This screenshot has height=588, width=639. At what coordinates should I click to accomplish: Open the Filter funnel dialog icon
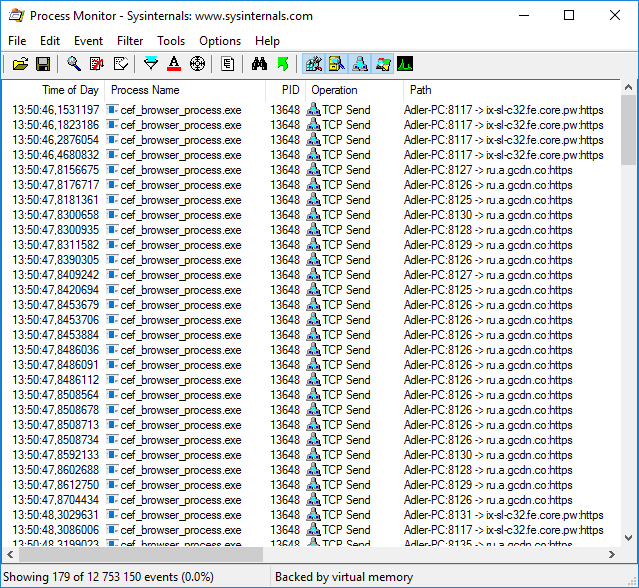point(151,64)
